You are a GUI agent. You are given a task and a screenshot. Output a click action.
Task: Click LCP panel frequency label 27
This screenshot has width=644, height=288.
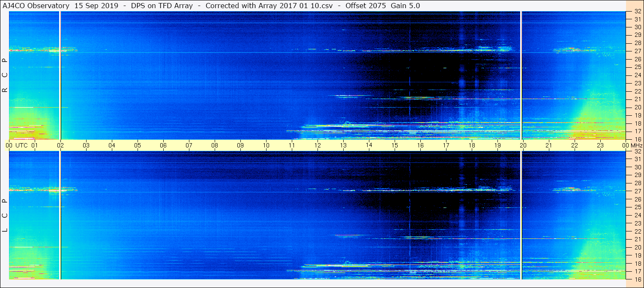point(637,191)
